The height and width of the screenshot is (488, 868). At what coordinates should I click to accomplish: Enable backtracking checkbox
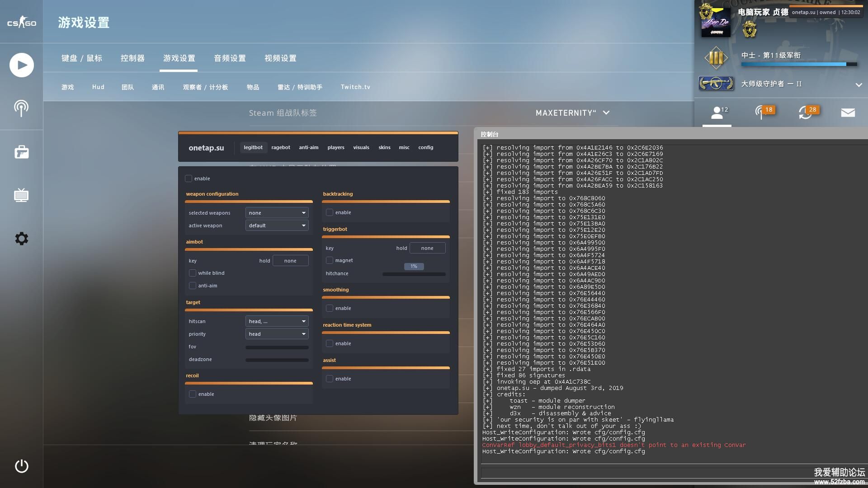tap(330, 212)
